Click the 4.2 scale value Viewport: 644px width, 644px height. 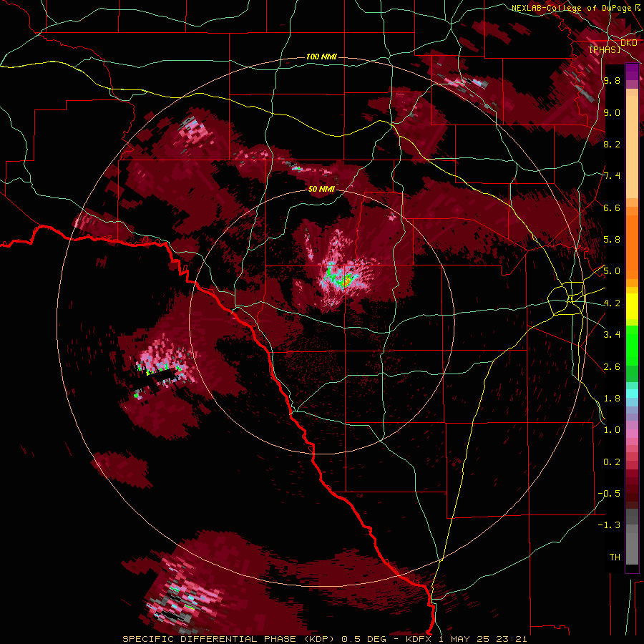(612, 303)
